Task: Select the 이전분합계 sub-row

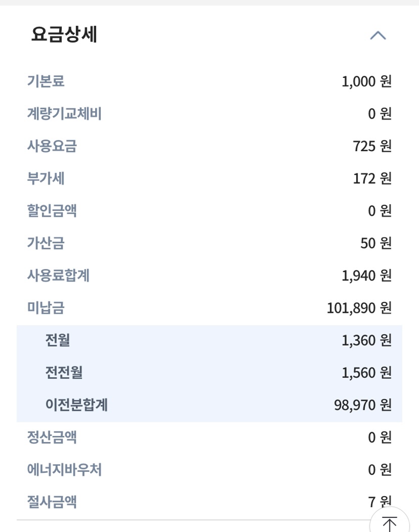Action: click(x=209, y=405)
